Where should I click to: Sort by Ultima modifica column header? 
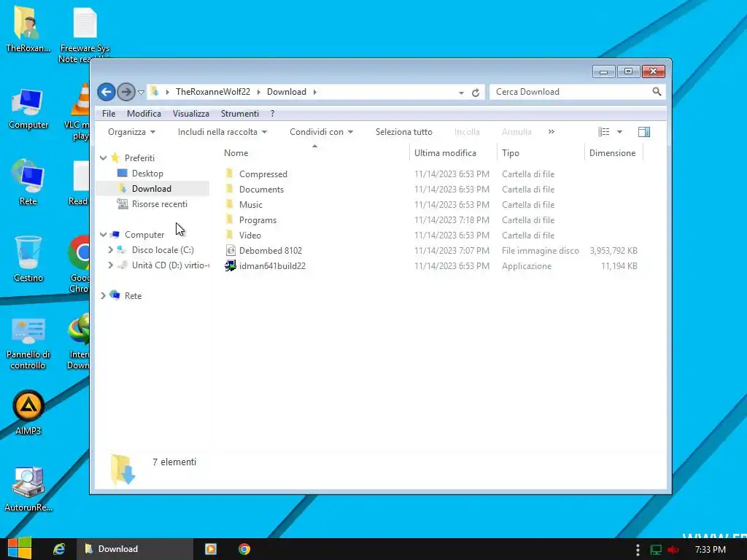tap(445, 153)
